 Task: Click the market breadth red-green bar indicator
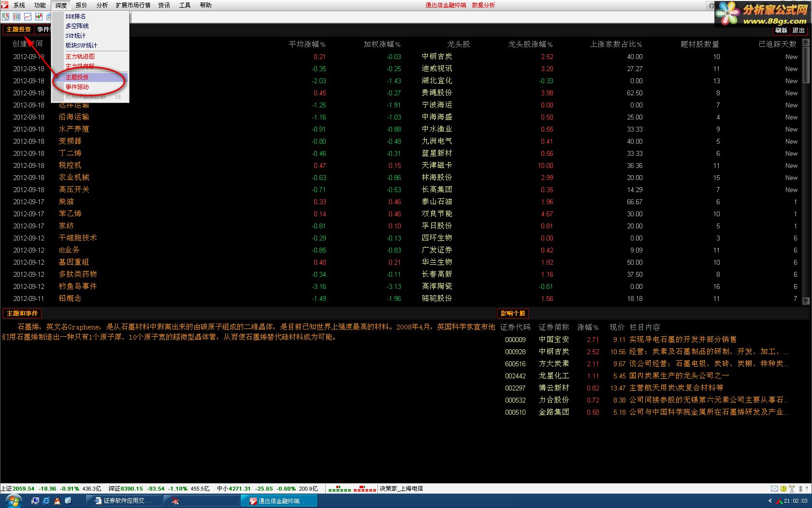352,489
